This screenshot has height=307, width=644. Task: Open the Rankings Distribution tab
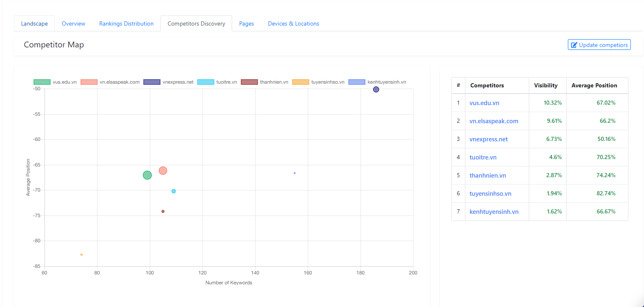tap(126, 23)
